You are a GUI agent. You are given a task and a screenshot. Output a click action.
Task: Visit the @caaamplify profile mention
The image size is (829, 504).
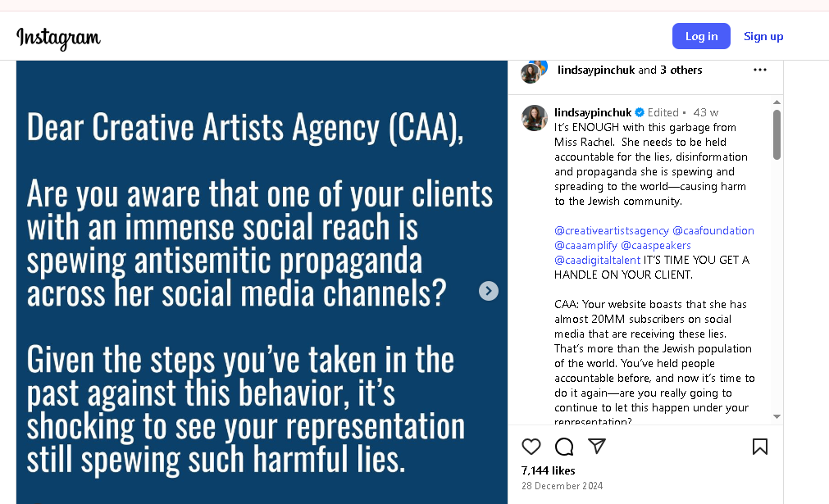click(585, 246)
